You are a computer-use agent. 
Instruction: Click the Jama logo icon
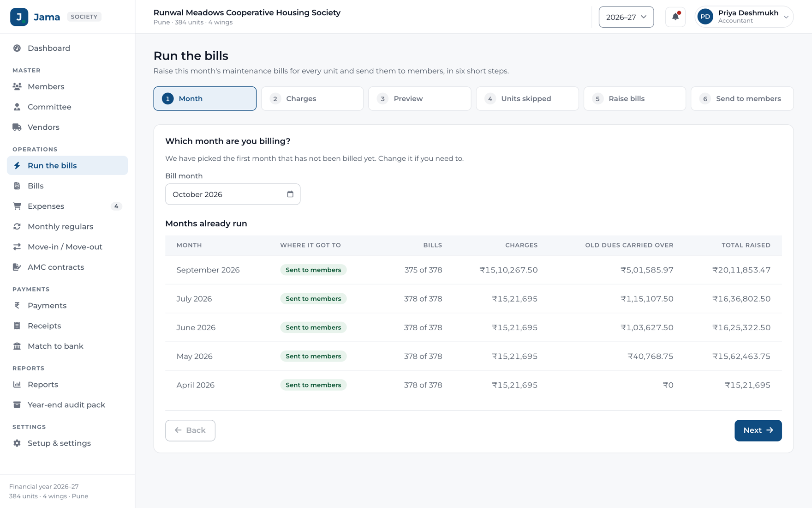pos(19,17)
